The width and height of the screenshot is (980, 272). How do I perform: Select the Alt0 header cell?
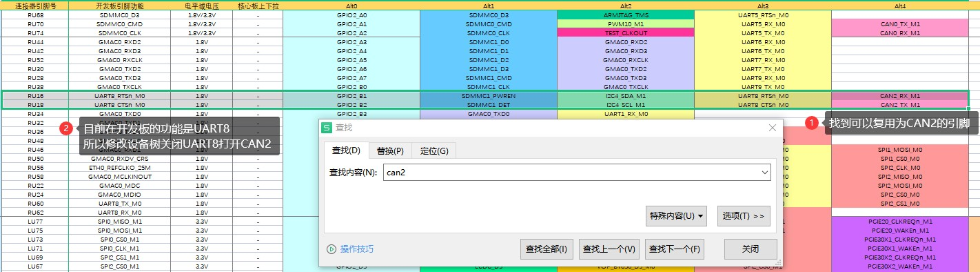351,6
